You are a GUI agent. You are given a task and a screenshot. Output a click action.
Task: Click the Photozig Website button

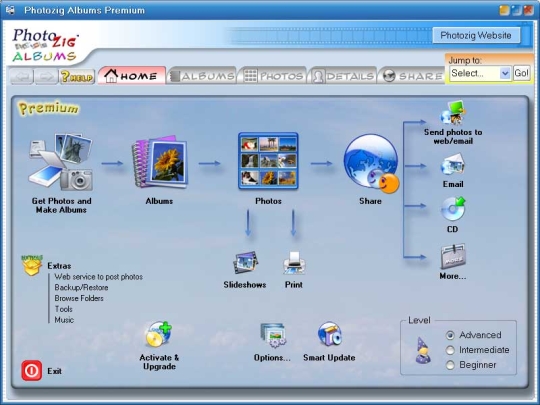476,35
